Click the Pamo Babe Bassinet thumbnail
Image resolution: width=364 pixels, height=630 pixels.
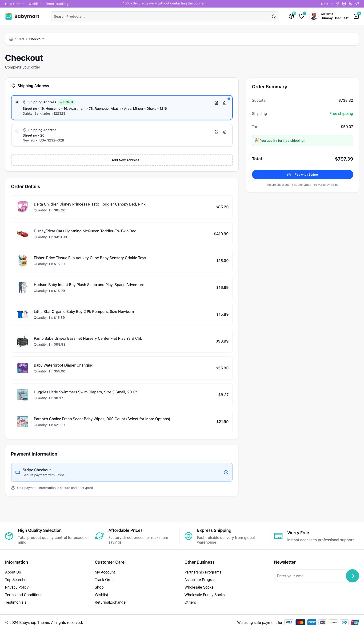tap(23, 341)
